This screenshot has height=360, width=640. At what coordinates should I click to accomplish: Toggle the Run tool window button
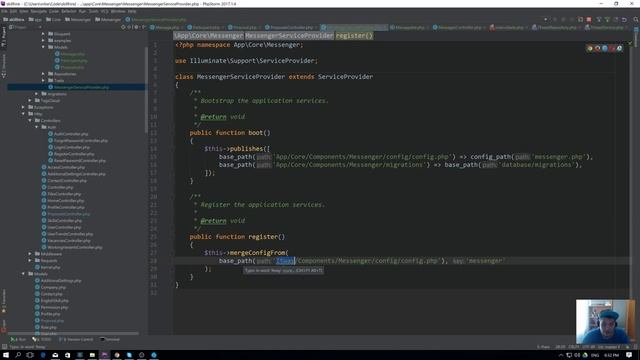click(x=18, y=339)
